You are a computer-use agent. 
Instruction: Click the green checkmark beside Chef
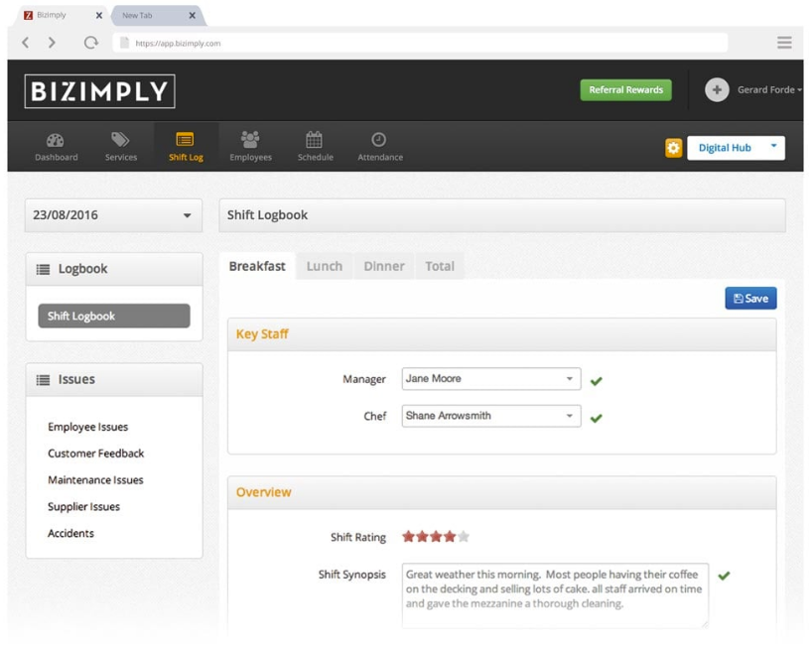596,416
